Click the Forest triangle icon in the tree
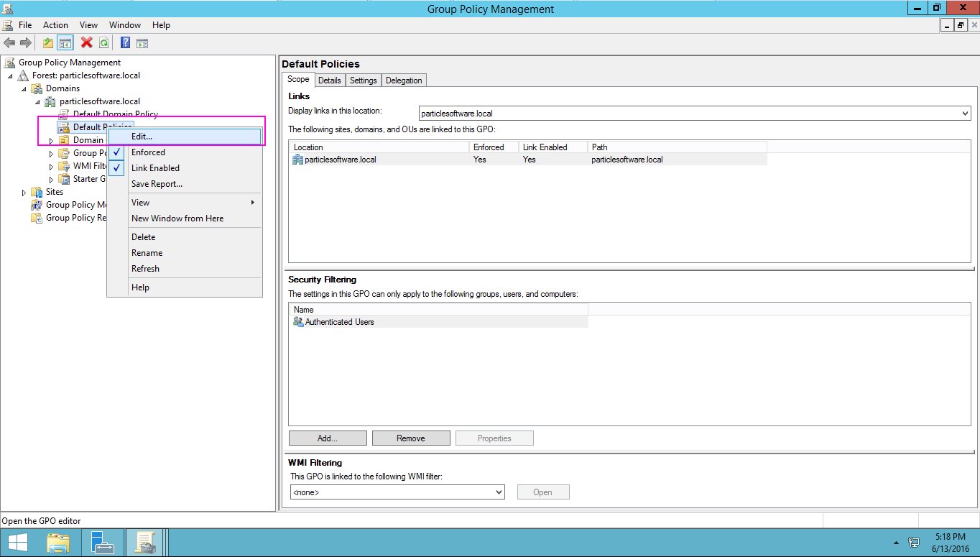The width and height of the screenshot is (980, 557). pos(23,75)
